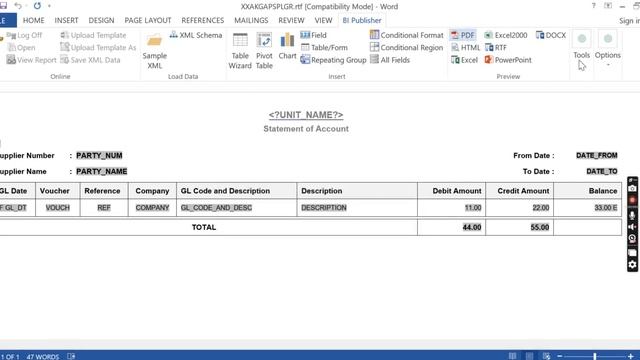Click Upload Template
The height and width of the screenshot is (360, 640).
pos(93,36)
